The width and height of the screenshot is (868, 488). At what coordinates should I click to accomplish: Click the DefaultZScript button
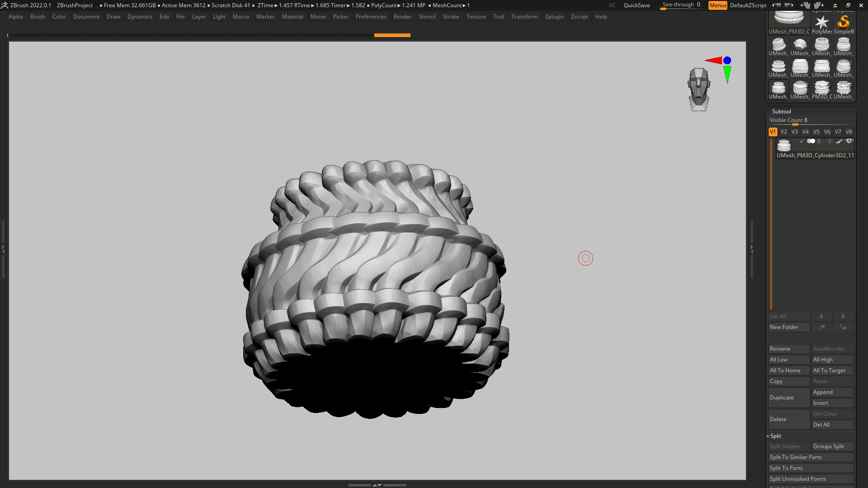click(748, 5)
